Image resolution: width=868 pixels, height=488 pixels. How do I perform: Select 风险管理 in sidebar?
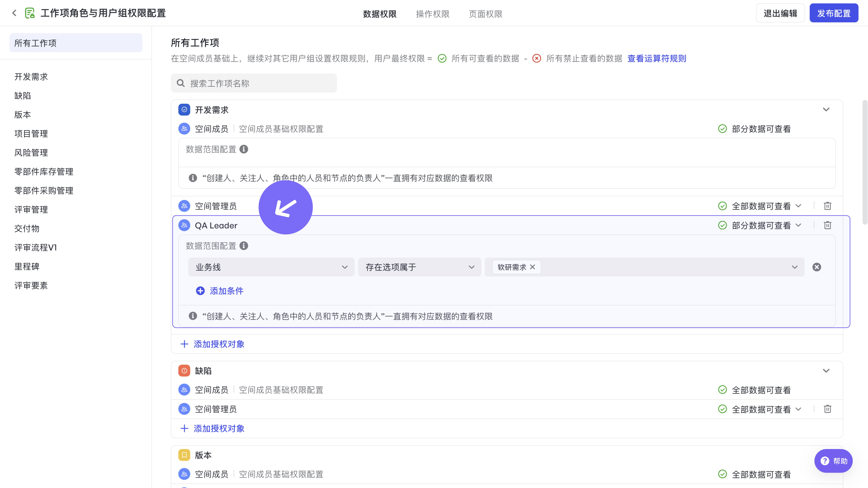[x=31, y=152]
